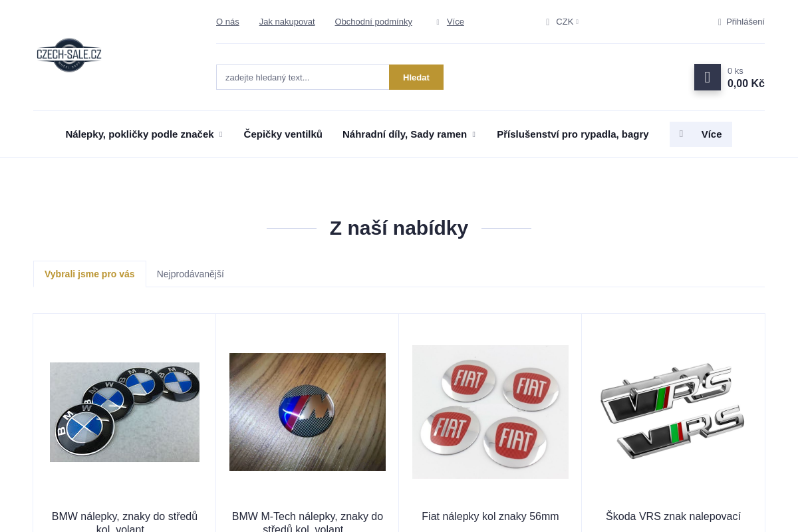The height and width of the screenshot is (532, 798).
Task: Expand Nálepky, pokličky podle značek submenu arrow
Action: click(x=221, y=134)
